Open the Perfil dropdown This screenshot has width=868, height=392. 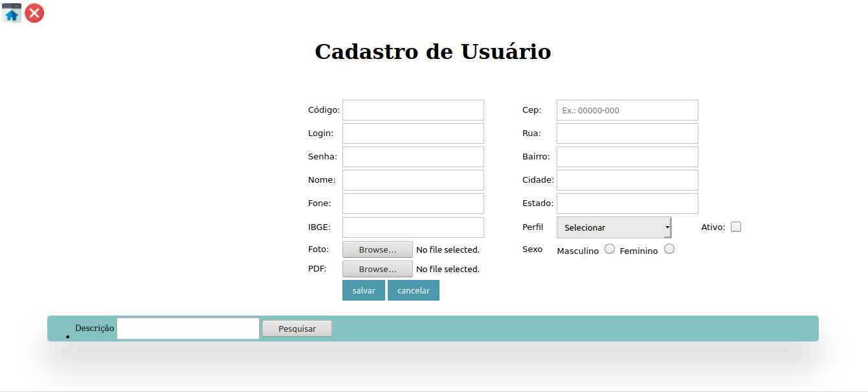(x=614, y=227)
